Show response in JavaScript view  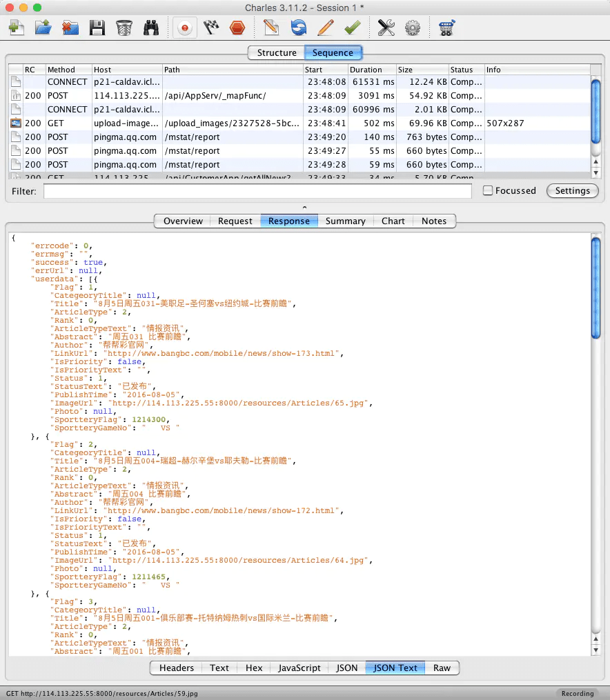tap(299, 668)
